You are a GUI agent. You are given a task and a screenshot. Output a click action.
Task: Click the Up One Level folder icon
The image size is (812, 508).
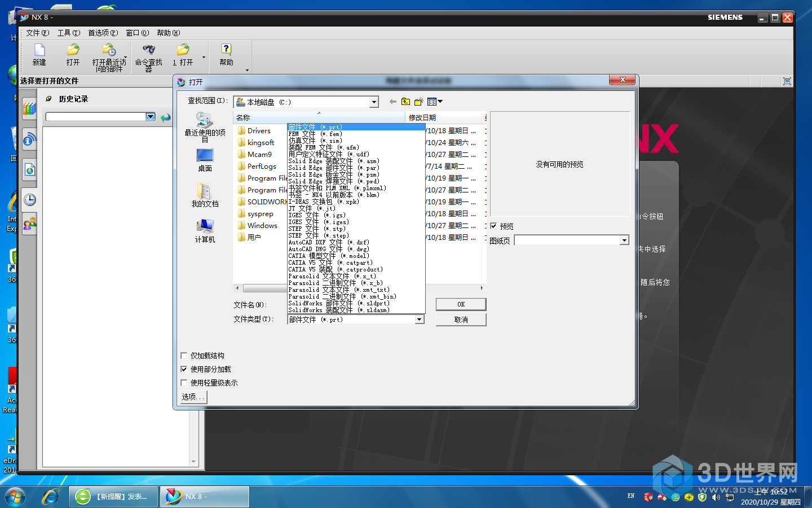click(x=405, y=102)
